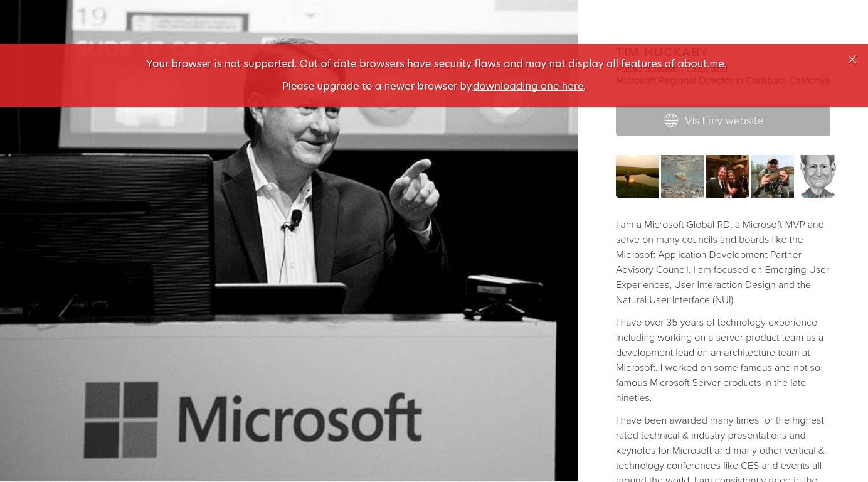Open the underwater fish photo thumbnail
This screenshot has height=482, width=868.
pyautogui.click(x=682, y=176)
